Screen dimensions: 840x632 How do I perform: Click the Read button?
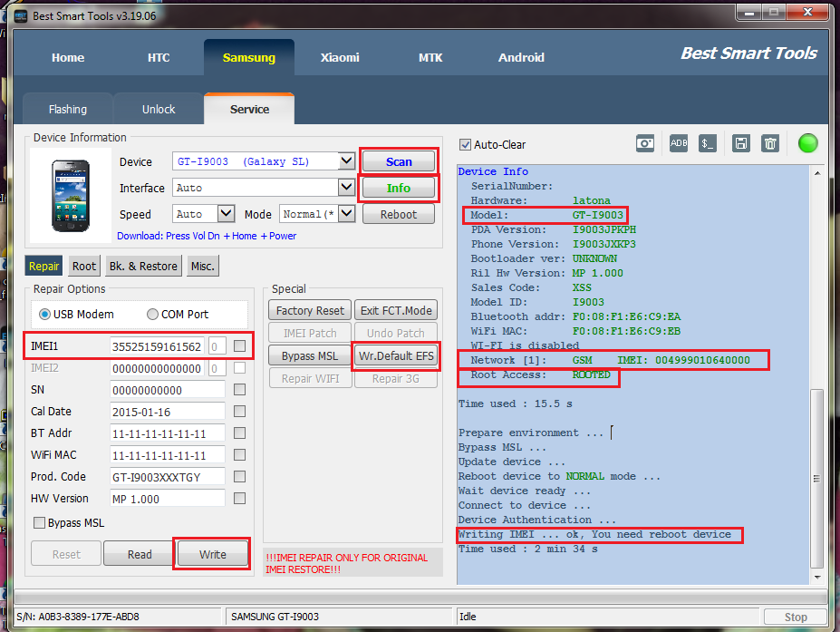point(140,554)
